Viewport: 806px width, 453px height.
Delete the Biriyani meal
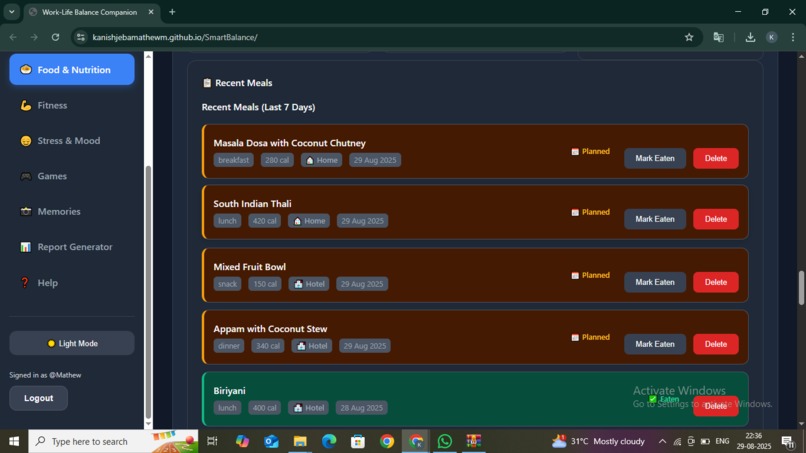click(716, 406)
